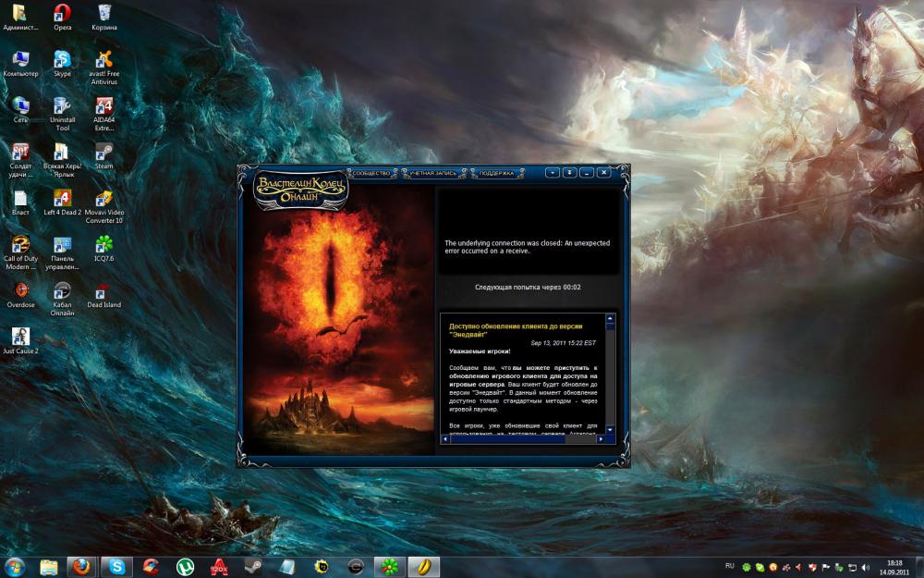This screenshot has height=578, width=924.
Task: Select the Кабал Онлайн desktop icon
Action: pos(63,299)
